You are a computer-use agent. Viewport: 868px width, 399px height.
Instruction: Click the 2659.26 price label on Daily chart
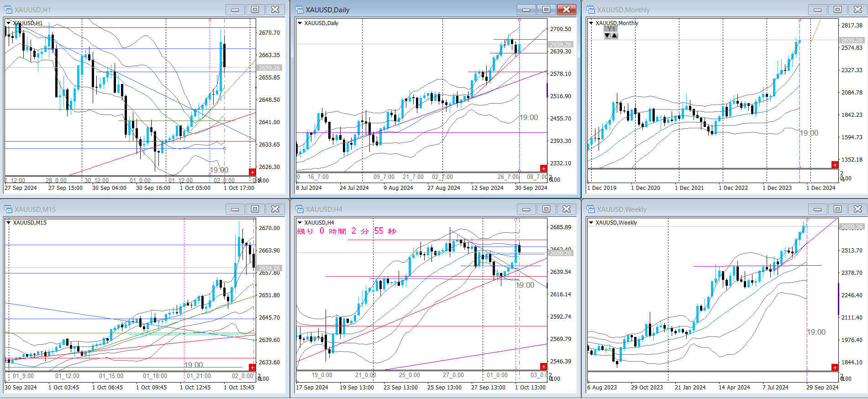click(560, 44)
